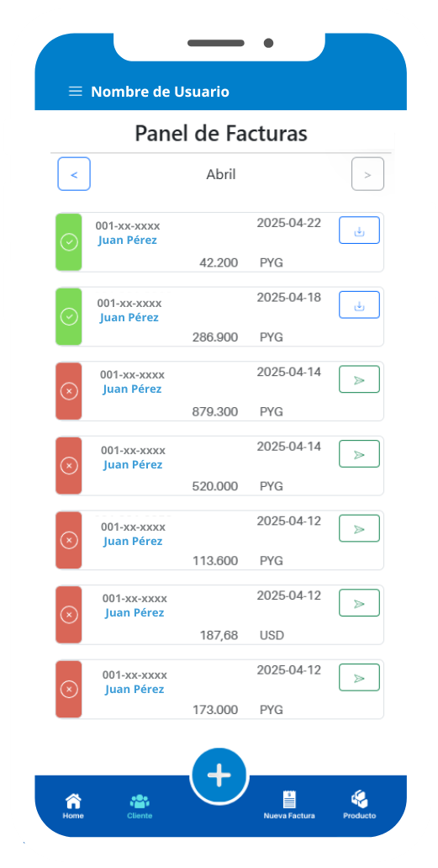Open the Producto tab
The width and height of the screenshot is (438, 868).
pyautogui.click(x=360, y=806)
